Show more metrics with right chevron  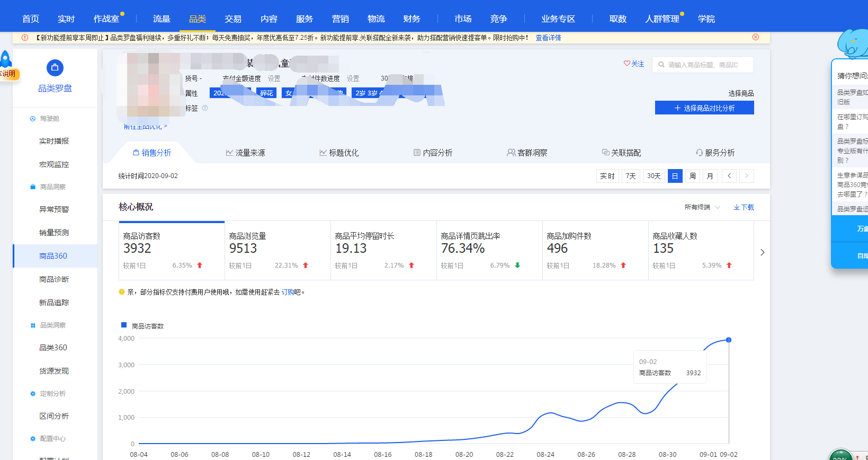tap(763, 252)
